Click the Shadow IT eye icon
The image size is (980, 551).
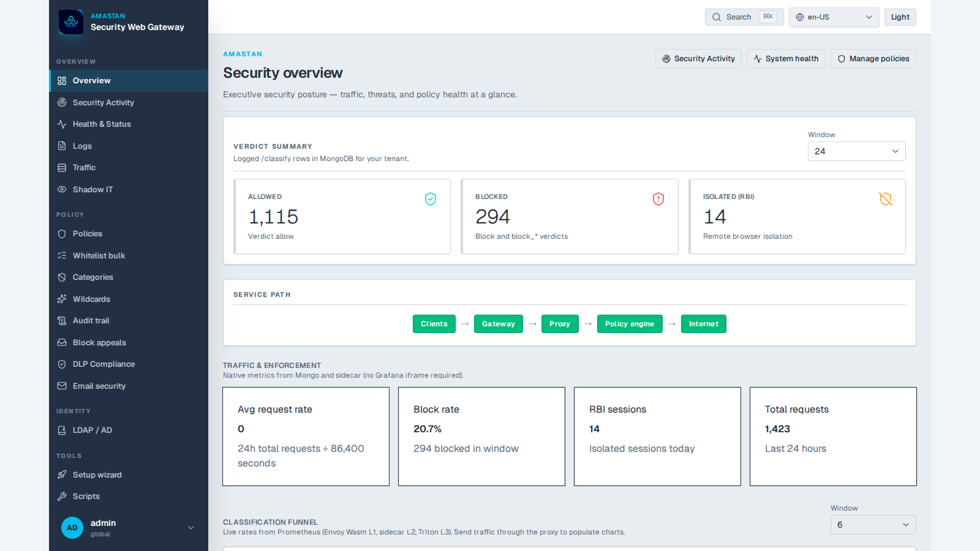[62, 189]
